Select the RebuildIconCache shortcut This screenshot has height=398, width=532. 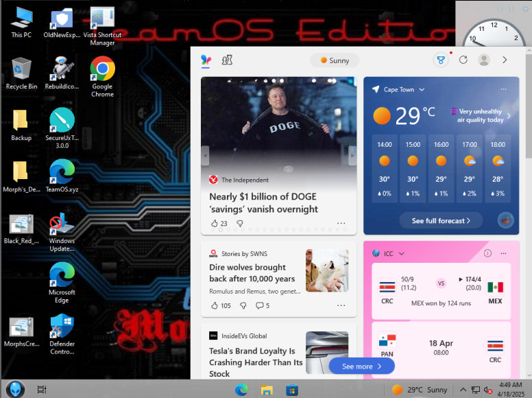pos(62,73)
